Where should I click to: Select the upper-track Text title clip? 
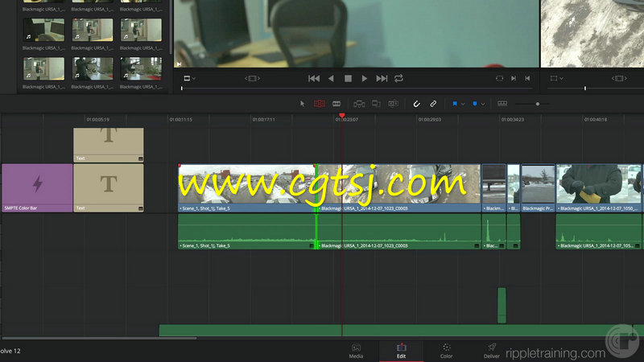coord(109,145)
